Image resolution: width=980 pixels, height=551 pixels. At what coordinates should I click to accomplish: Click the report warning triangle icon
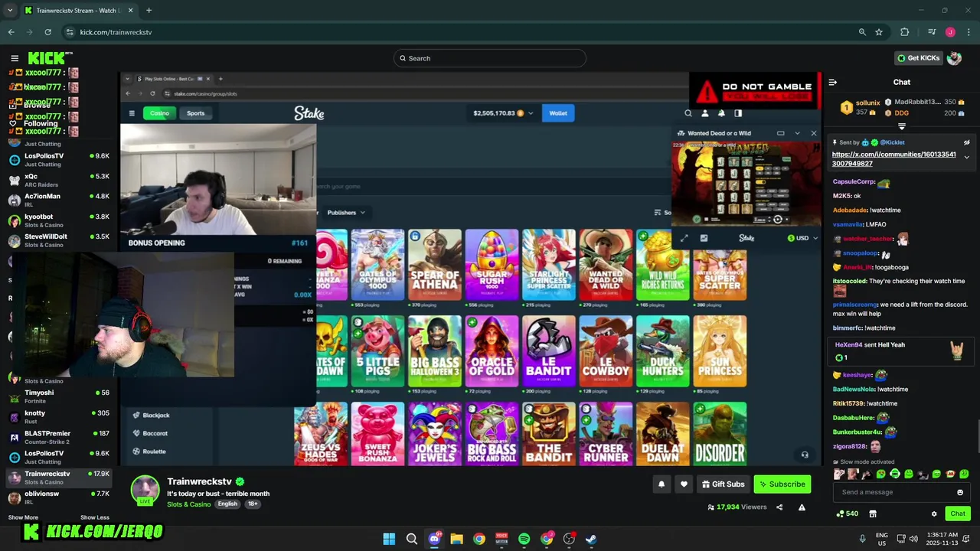802,507
